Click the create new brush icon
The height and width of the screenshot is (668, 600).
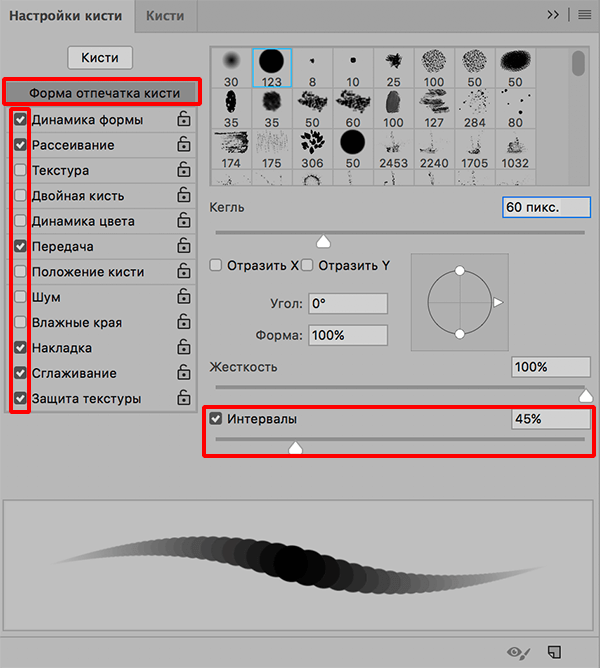[x=555, y=652]
